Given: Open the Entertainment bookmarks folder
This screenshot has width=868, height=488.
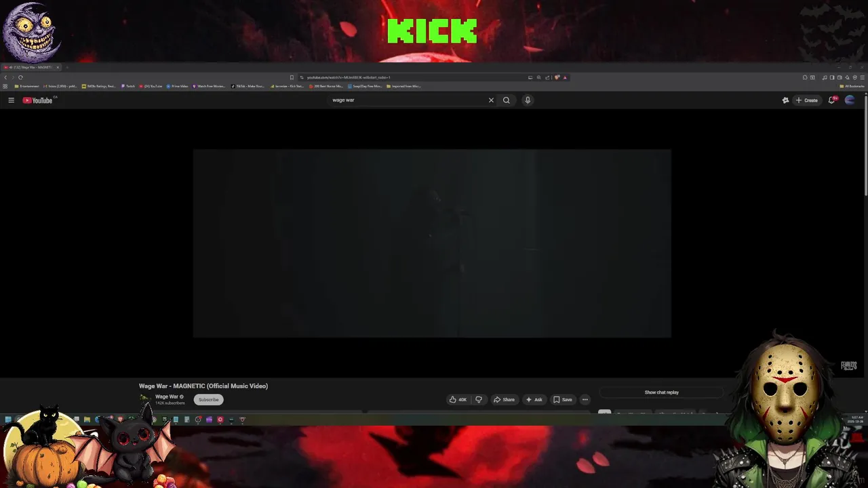Looking at the screenshot, I should tap(26, 86).
